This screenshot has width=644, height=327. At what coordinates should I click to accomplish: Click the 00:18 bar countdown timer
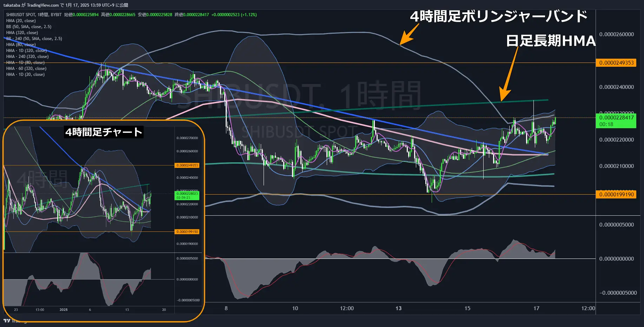click(606, 124)
